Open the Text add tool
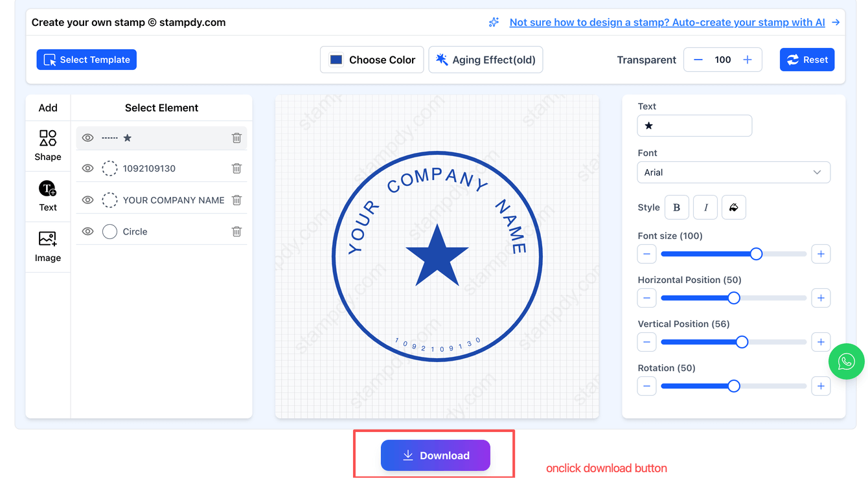The height and width of the screenshot is (478, 868). [48, 196]
